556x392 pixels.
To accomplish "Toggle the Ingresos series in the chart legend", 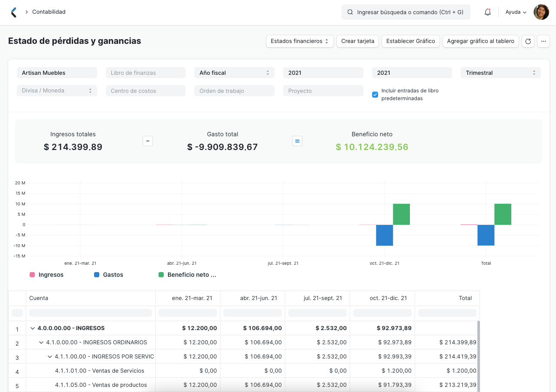I will (x=33, y=275).
